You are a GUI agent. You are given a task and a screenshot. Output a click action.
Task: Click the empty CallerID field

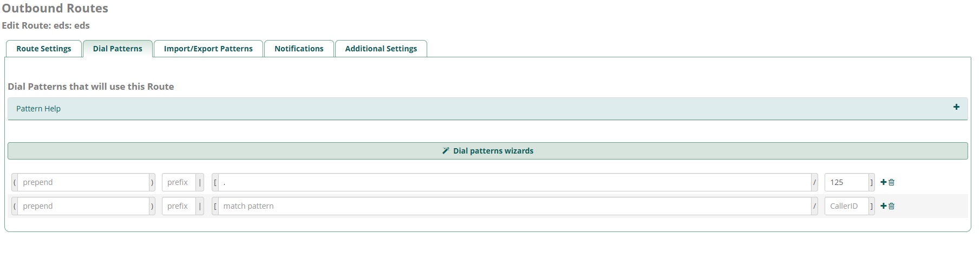[846, 206]
